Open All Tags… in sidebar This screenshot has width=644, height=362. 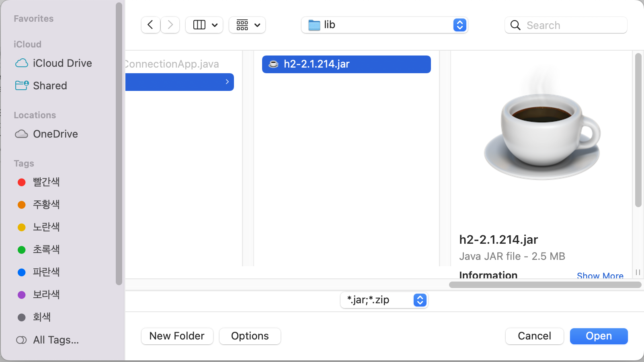[x=56, y=340]
